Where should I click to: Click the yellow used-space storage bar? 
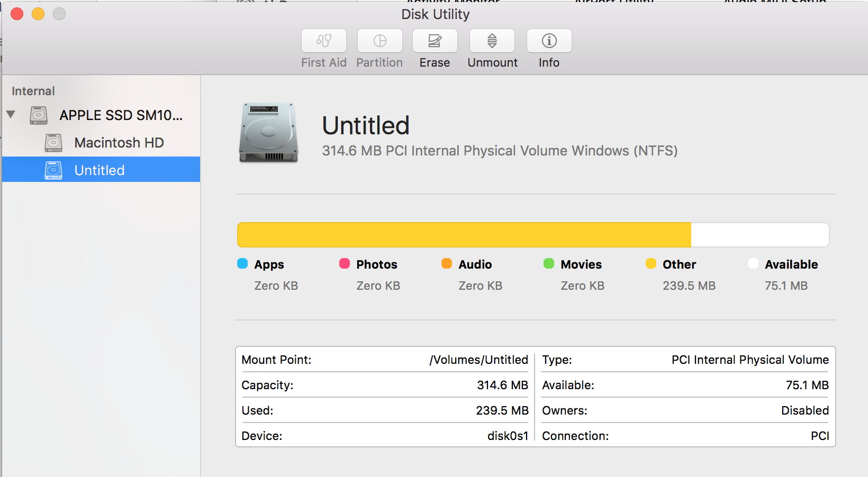[x=464, y=235]
